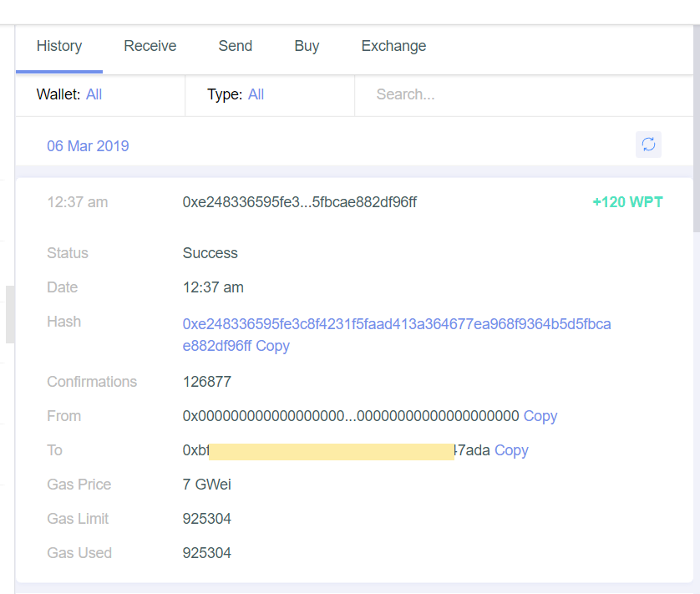Screen dimensions: 700x594
Task: Expand the Type filter dropdown
Action: click(256, 94)
